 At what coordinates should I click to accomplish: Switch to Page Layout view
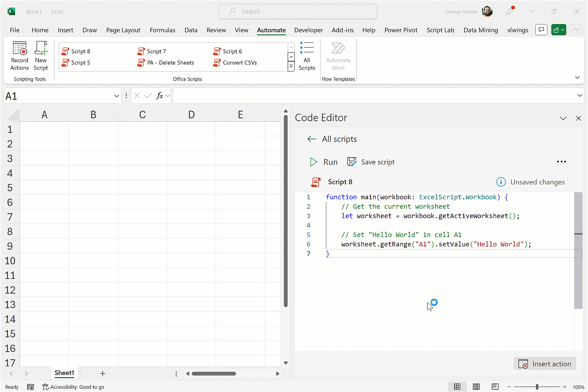coord(476,387)
